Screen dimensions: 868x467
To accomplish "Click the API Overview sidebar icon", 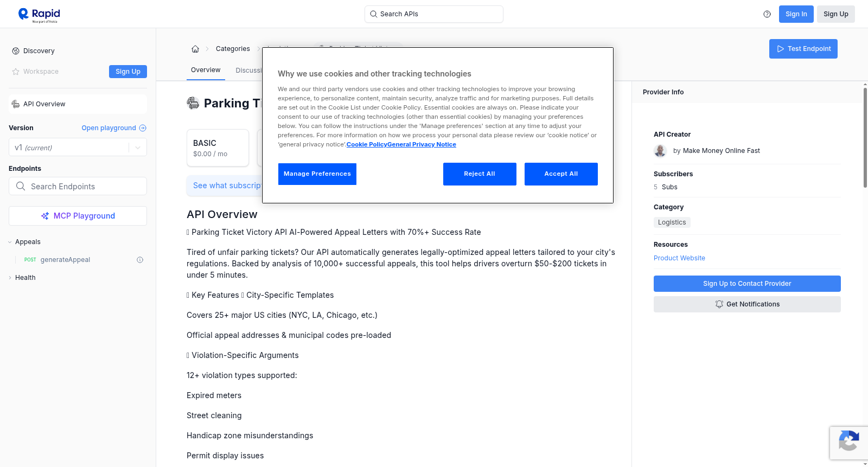I will (16, 104).
